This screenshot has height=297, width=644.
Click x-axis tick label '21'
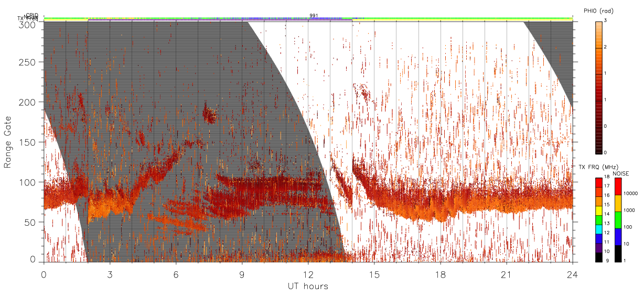pyautogui.click(x=506, y=274)
